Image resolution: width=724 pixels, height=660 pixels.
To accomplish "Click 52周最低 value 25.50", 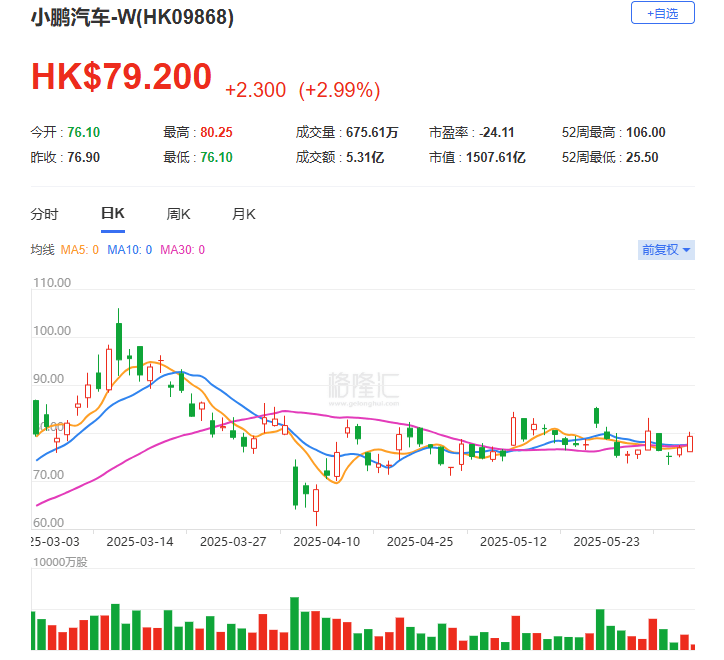I will tap(642, 157).
